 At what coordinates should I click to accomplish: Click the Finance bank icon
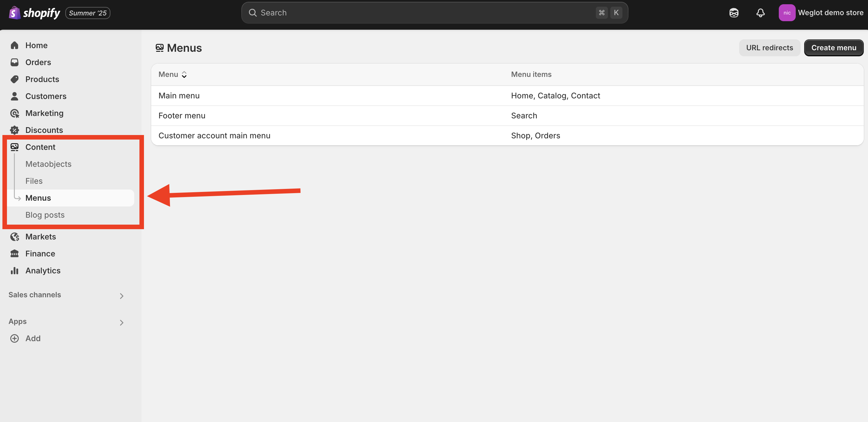point(15,254)
